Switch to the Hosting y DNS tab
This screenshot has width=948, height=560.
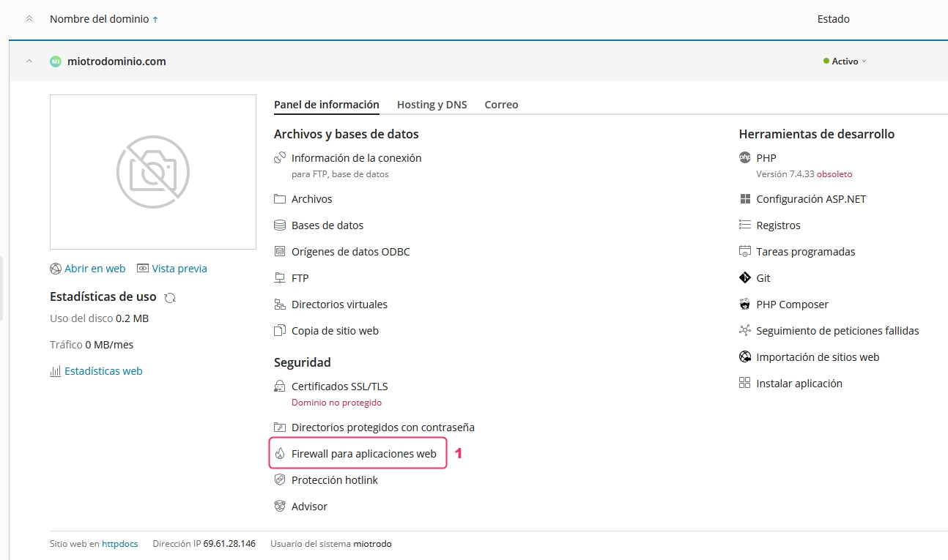[x=432, y=105]
